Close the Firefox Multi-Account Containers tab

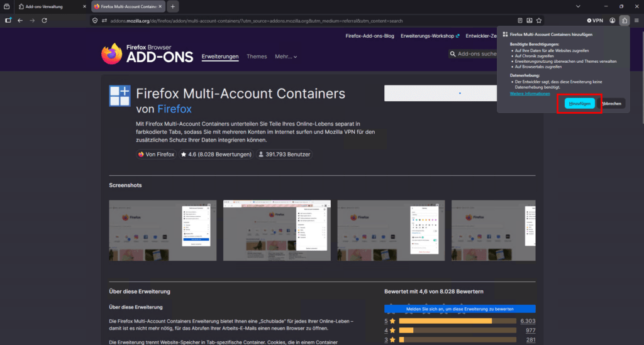coord(160,6)
